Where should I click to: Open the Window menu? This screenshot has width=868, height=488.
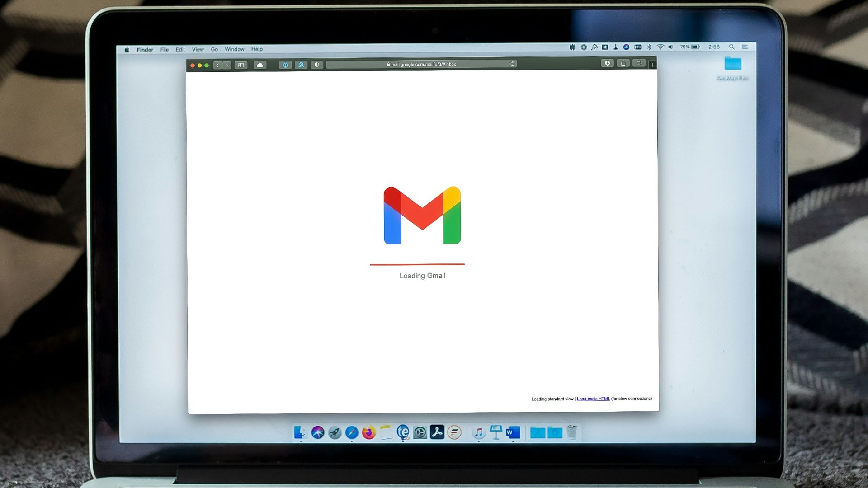[234, 49]
